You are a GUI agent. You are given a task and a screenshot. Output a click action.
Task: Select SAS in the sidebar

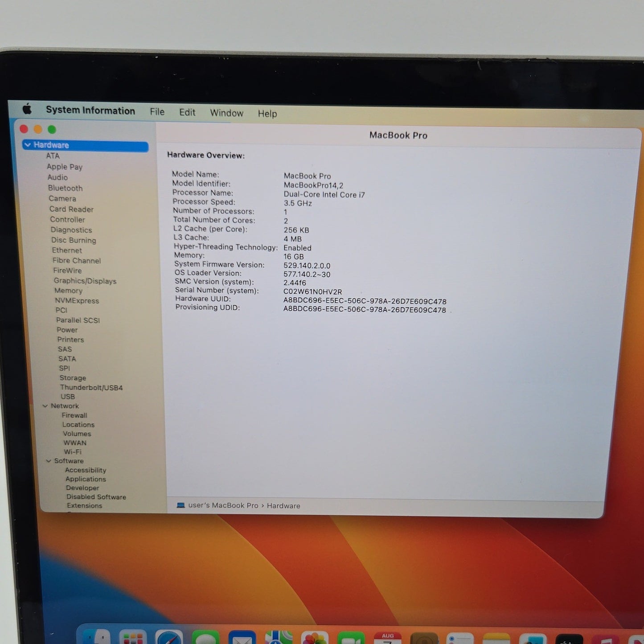click(x=65, y=349)
